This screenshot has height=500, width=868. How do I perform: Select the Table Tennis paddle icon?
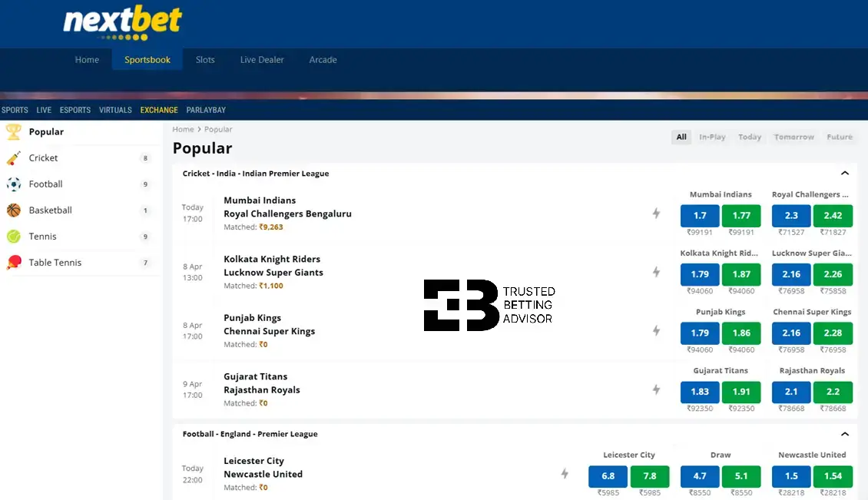pos(14,263)
